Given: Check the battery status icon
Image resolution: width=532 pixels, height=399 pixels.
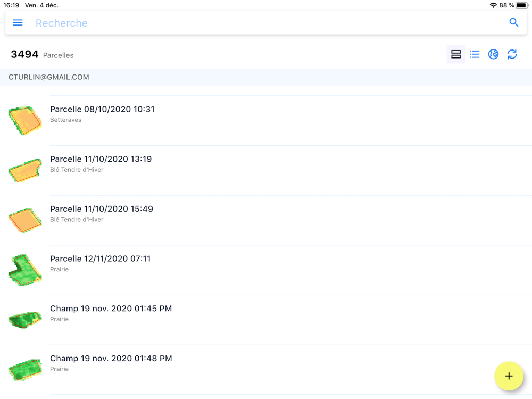Looking at the screenshot, I should point(522,5).
